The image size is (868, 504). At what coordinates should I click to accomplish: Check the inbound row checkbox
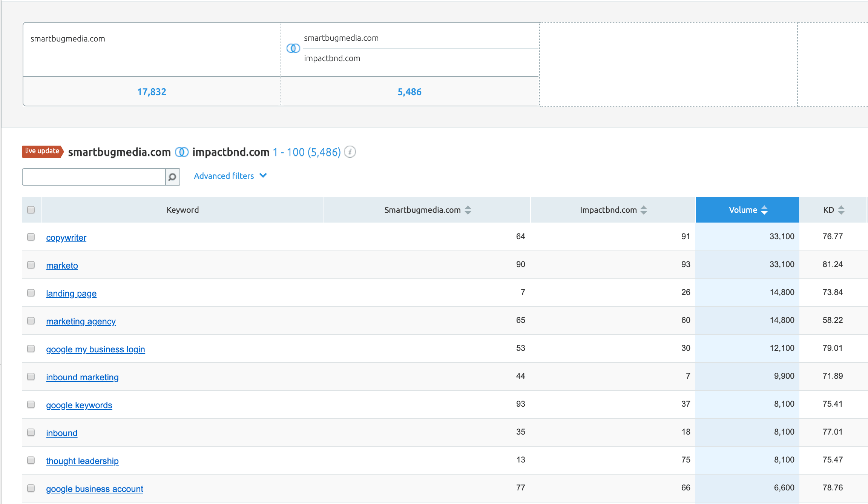31,432
